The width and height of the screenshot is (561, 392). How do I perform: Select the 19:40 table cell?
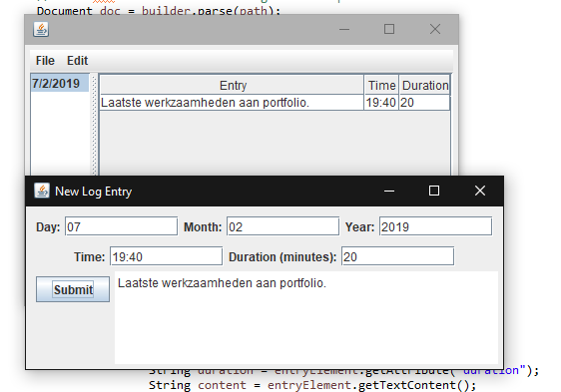[x=381, y=103]
